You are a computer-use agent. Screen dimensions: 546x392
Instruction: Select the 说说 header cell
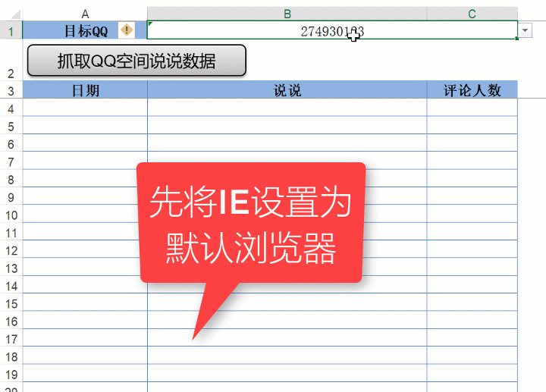[x=287, y=89]
